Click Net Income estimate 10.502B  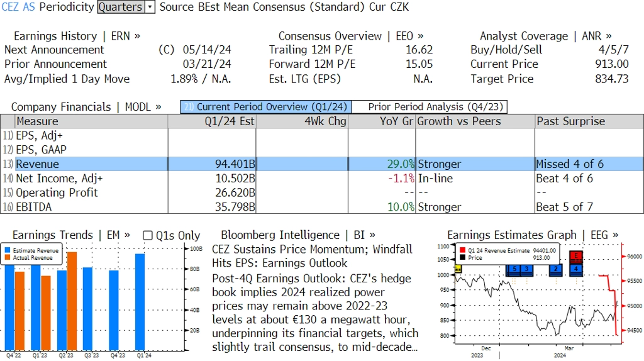click(x=235, y=179)
